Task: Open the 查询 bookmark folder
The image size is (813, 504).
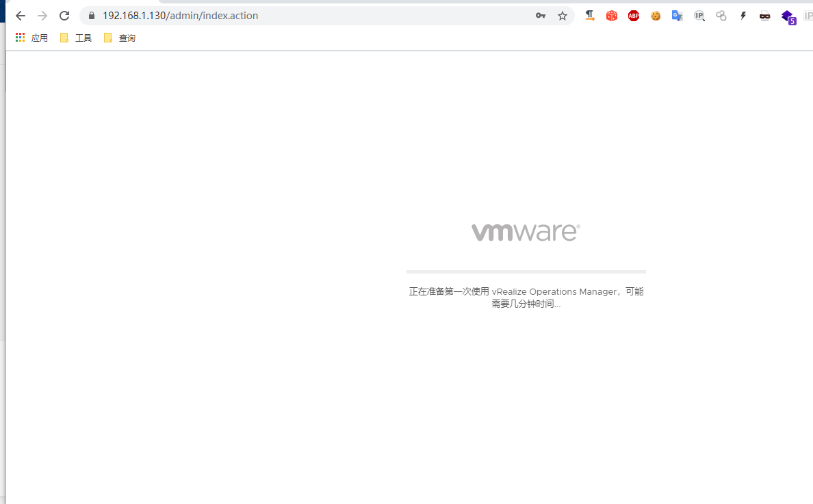Action: [119, 38]
